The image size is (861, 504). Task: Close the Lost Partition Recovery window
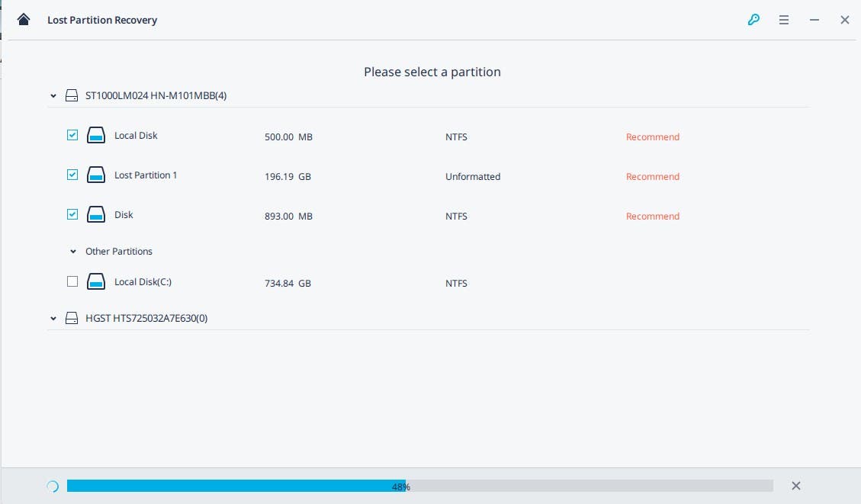tap(844, 20)
